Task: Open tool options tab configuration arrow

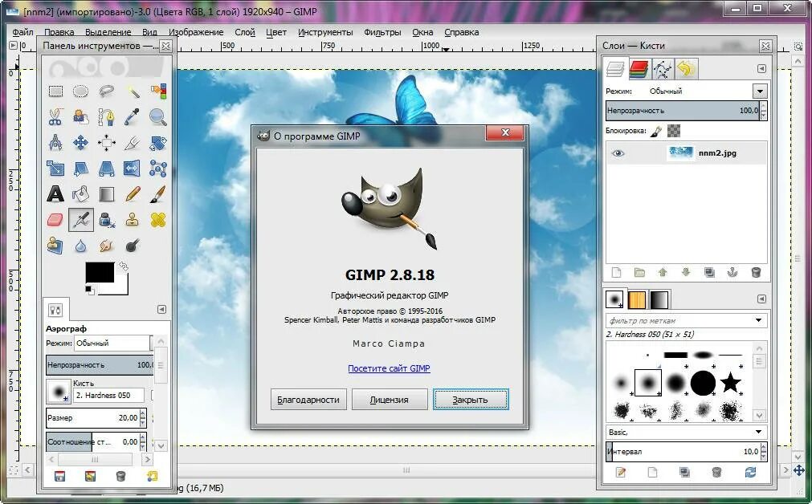Action: coord(161,310)
